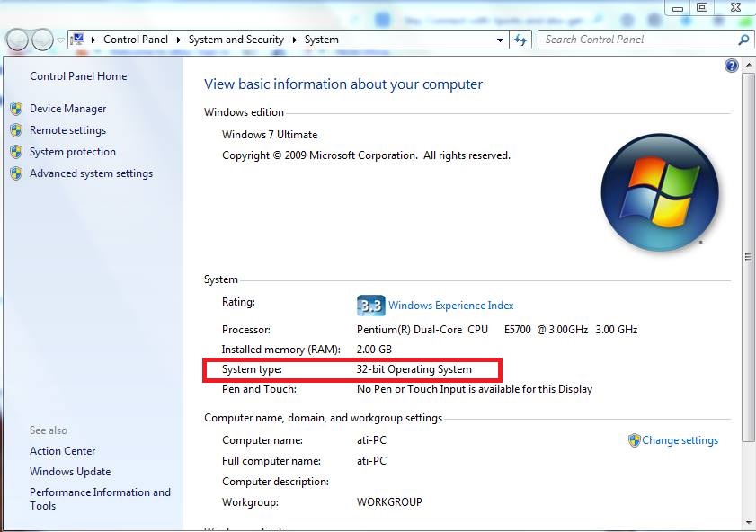Click the Forward navigation arrow button
This screenshot has width=756, height=532.
click(x=43, y=40)
